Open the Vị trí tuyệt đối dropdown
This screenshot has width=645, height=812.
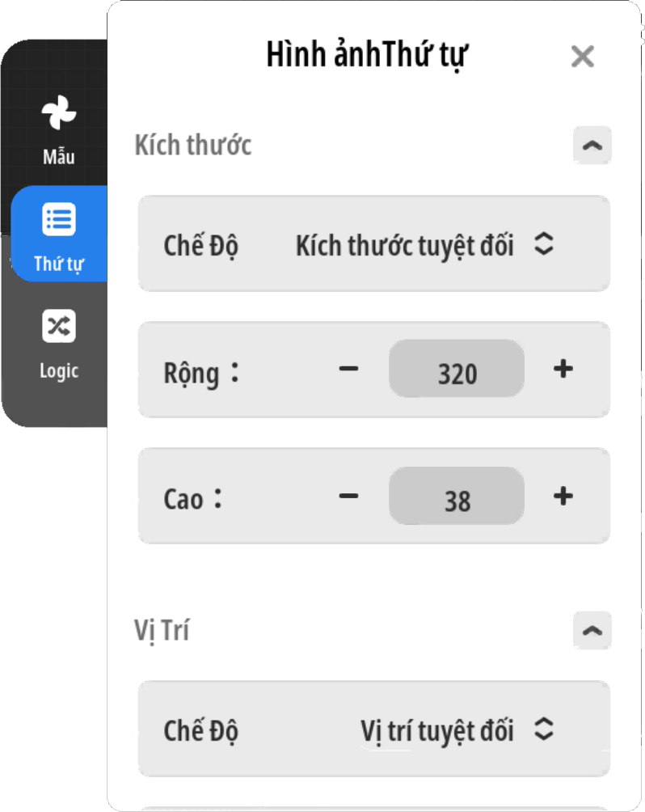pyautogui.click(x=437, y=731)
